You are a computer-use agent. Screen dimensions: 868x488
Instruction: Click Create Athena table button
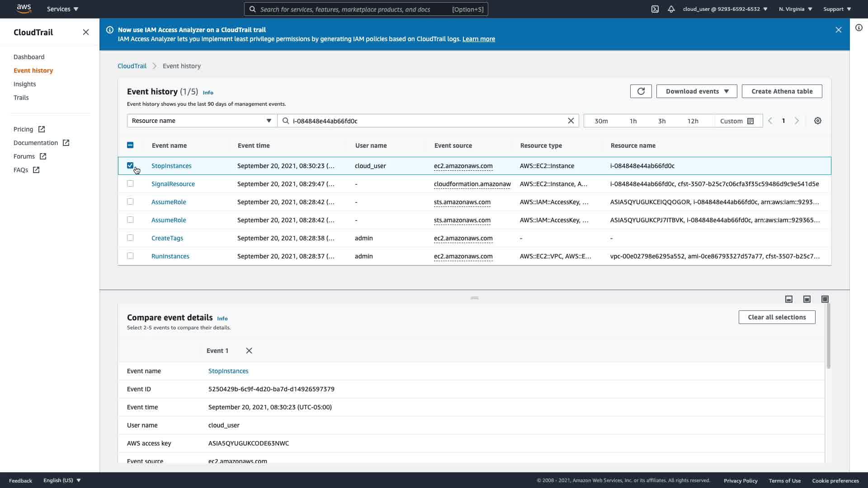(x=782, y=91)
